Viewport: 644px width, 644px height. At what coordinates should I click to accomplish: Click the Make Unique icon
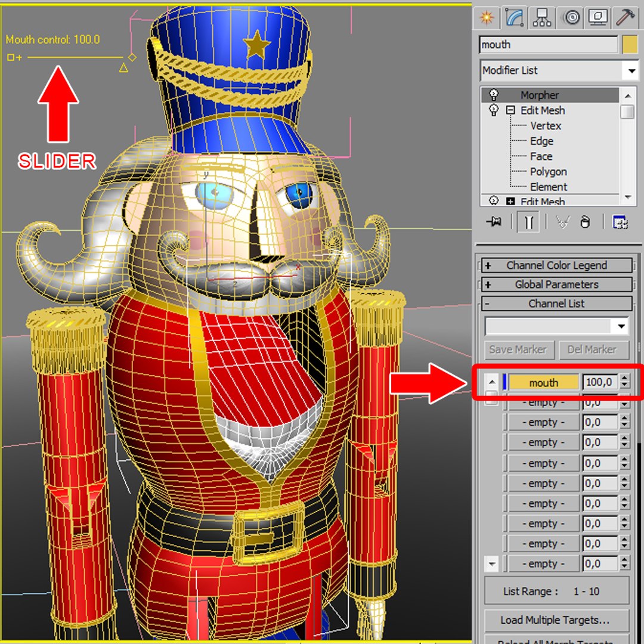pos(563,222)
